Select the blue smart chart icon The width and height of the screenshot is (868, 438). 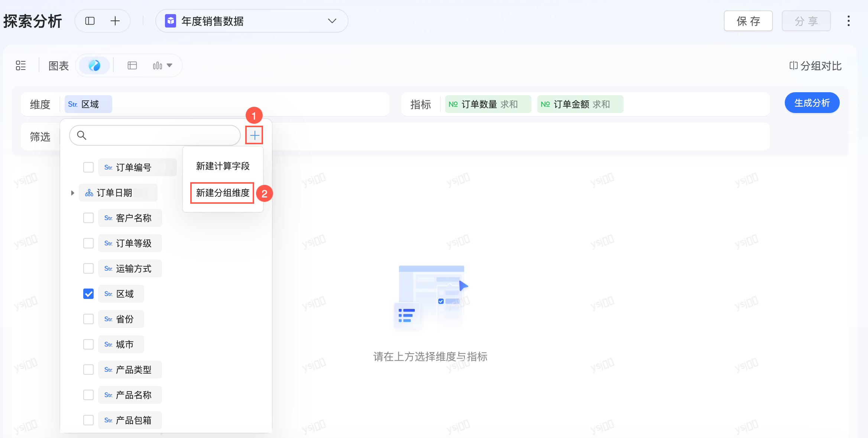point(94,65)
